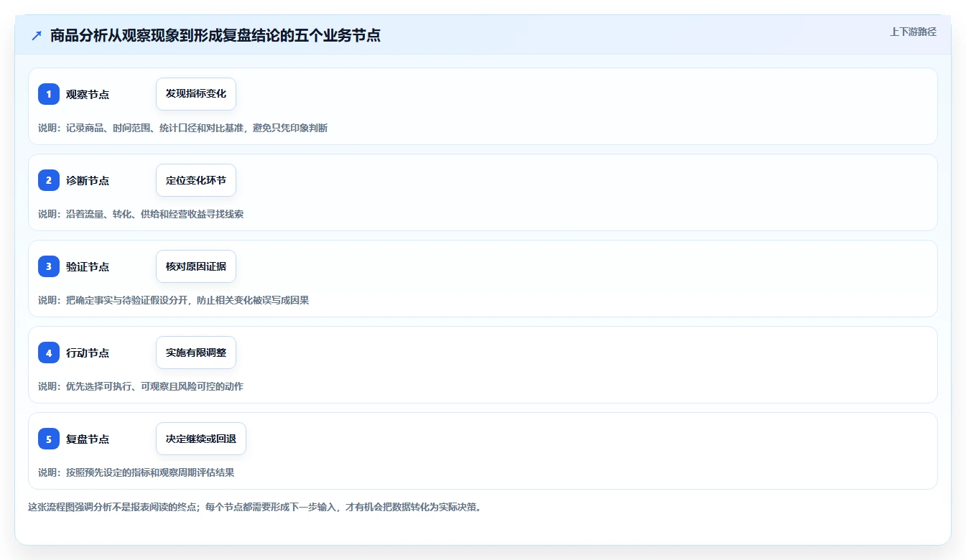Select the 决定继续或回退 chip

point(201,439)
